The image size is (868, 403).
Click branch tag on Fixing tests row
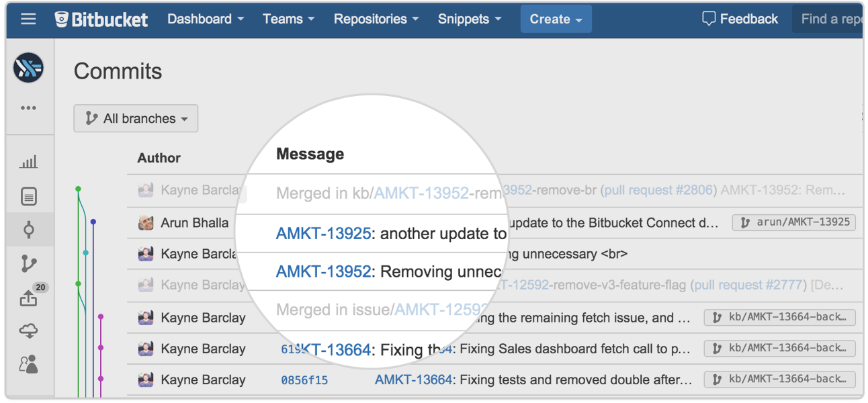coord(779,379)
